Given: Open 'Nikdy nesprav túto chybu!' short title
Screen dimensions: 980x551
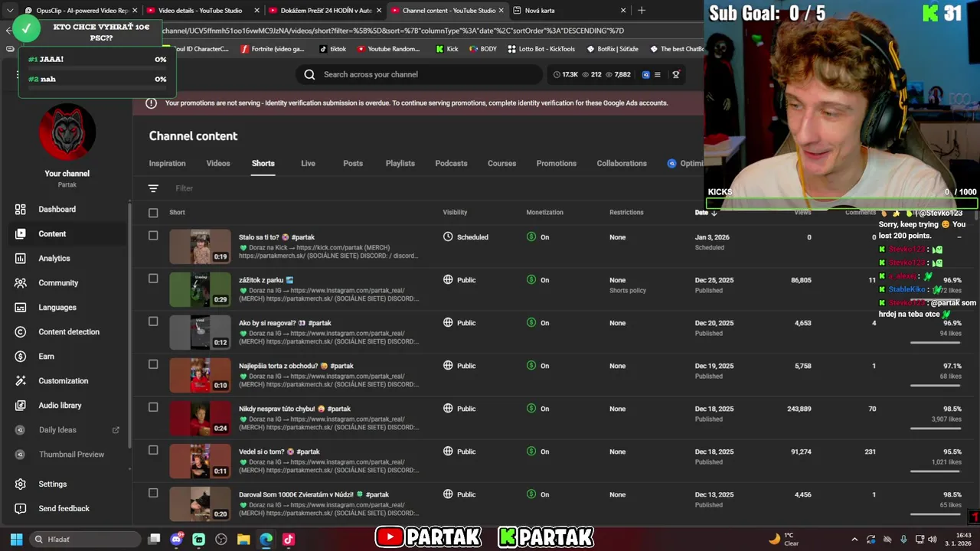Looking at the screenshot, I should [295, 409].
